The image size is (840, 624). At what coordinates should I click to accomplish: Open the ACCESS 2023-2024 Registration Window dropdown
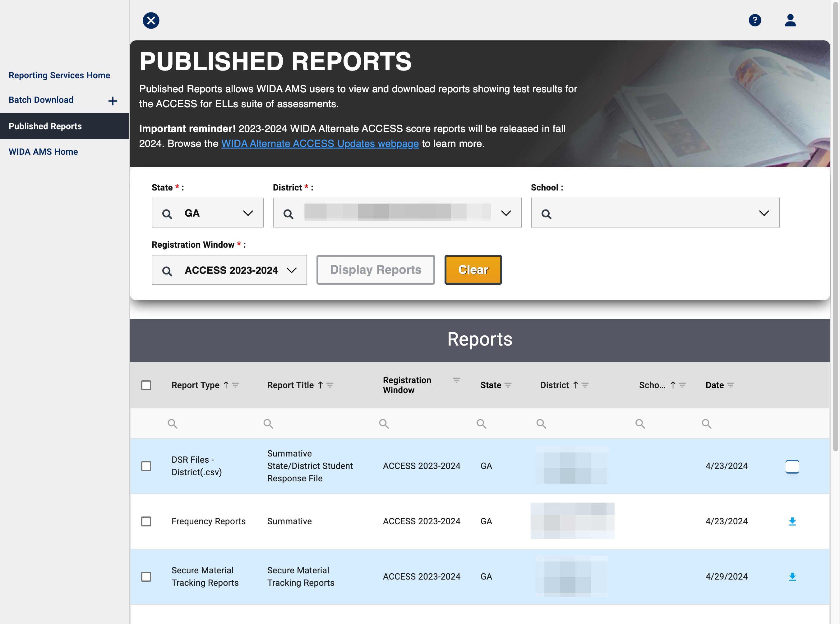tap(229, 270)
